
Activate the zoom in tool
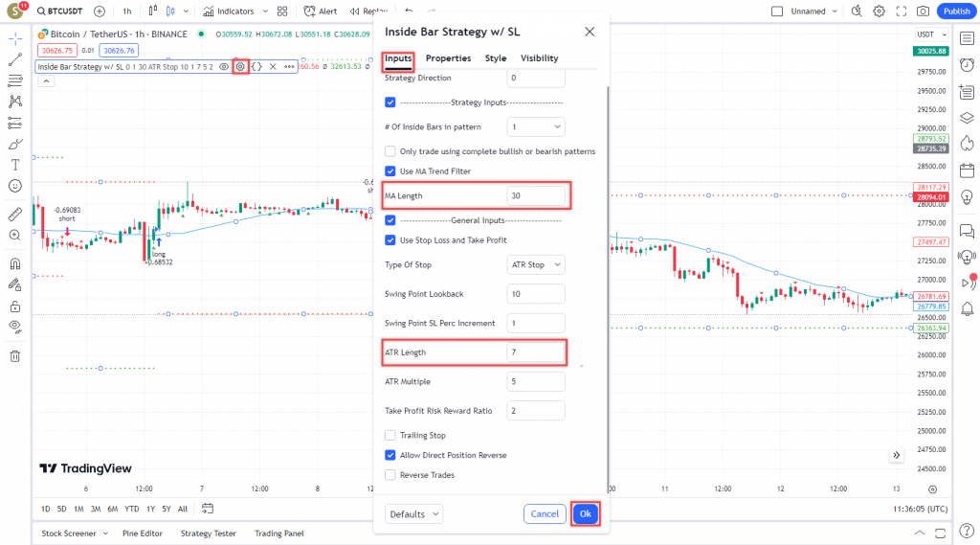point(15,236)
